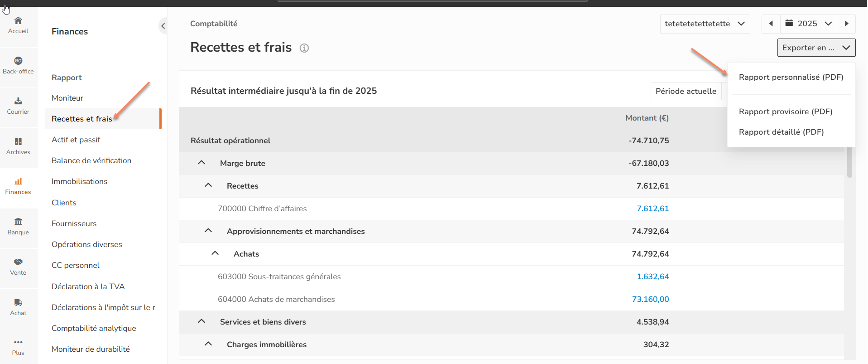The height and width of the screenshot is (364, 868).
Task: Collapse the Marge brute row
Action: (x=201, y=163)
